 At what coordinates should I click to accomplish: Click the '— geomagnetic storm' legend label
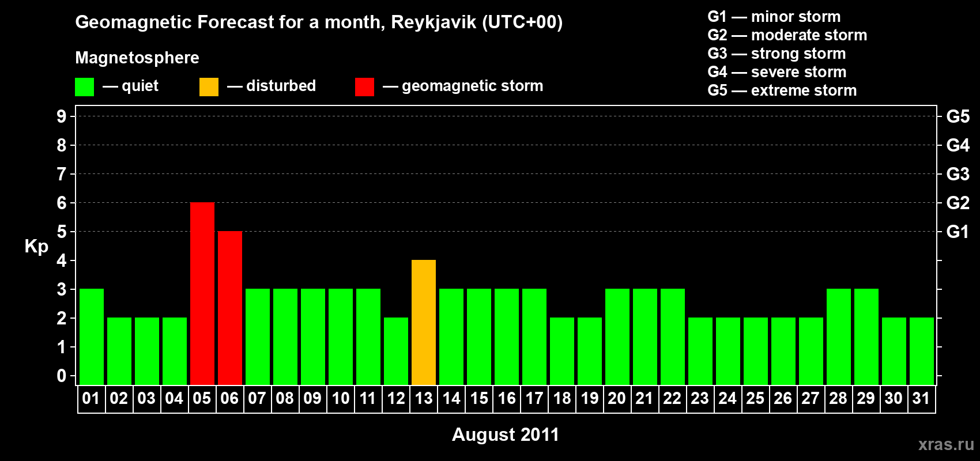(x=463, y=86)
